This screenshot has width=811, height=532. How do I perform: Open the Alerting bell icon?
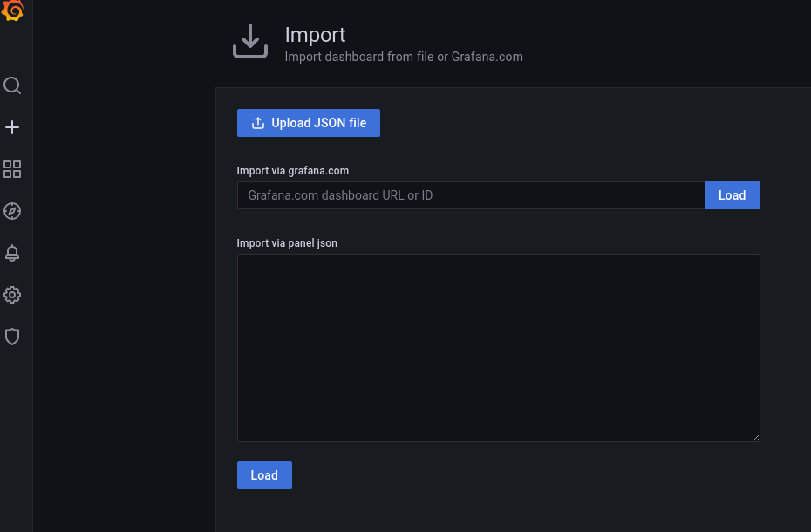[12, 253]
